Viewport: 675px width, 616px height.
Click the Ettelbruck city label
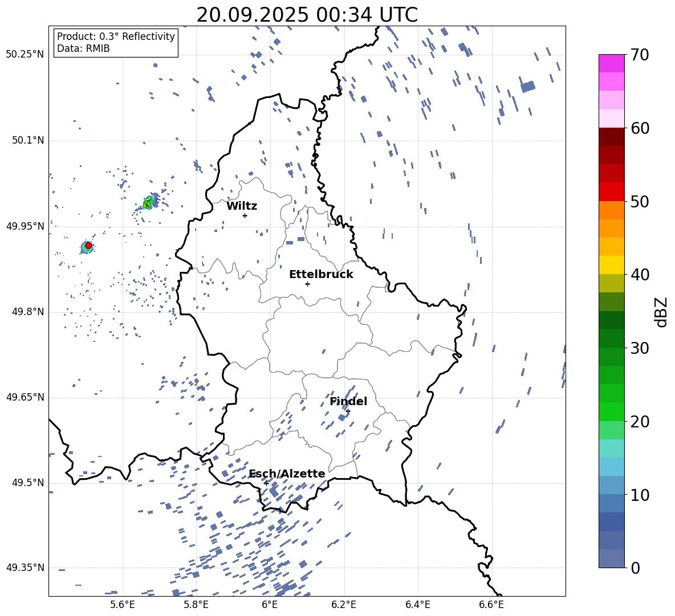(x=321, y=275)
